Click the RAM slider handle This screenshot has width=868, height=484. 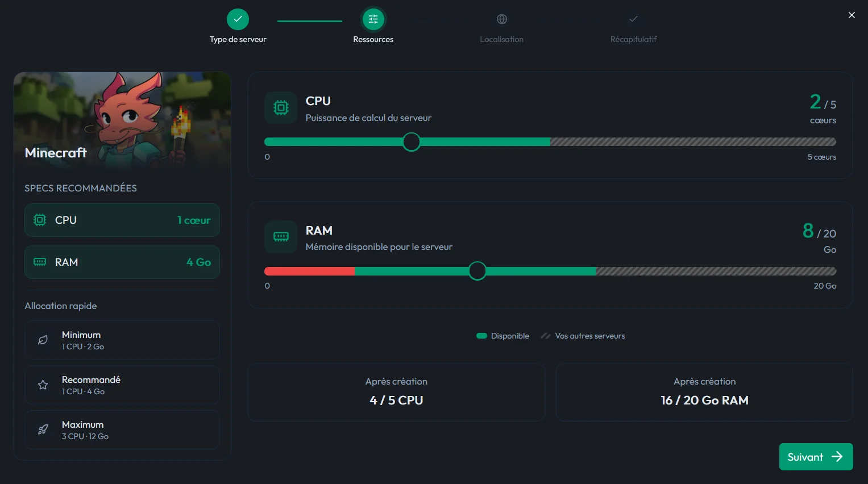pyautogui.click(x=477, y=271)
